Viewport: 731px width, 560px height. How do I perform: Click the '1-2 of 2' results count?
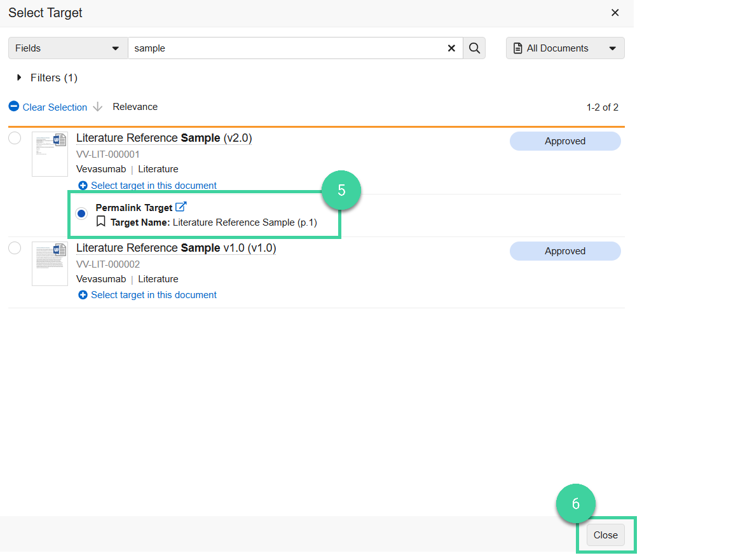pos(603,107)
